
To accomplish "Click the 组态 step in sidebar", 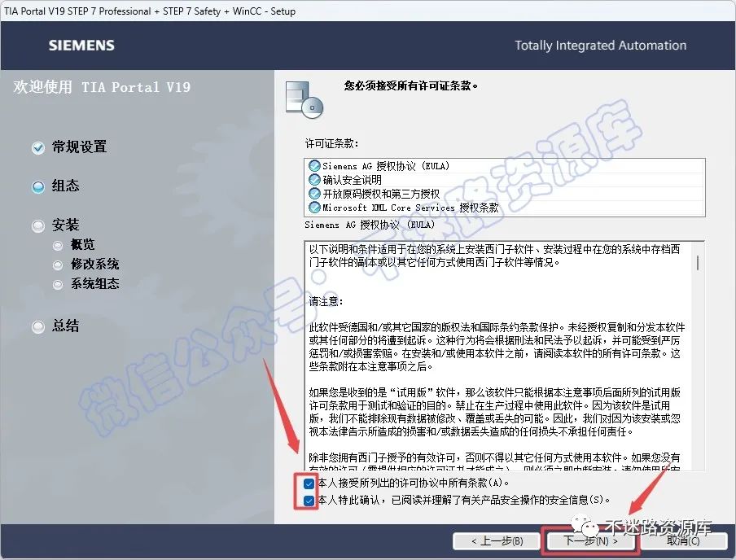I will (65, 186).
